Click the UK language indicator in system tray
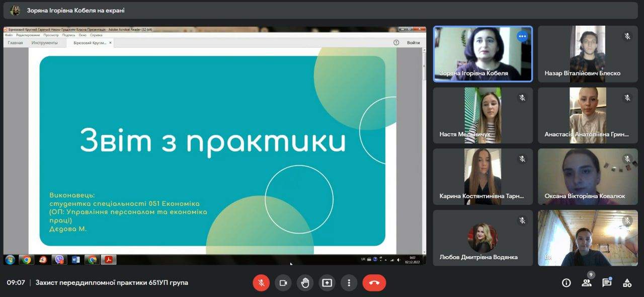Screen dimensions: 644x297 pos(363,259)
